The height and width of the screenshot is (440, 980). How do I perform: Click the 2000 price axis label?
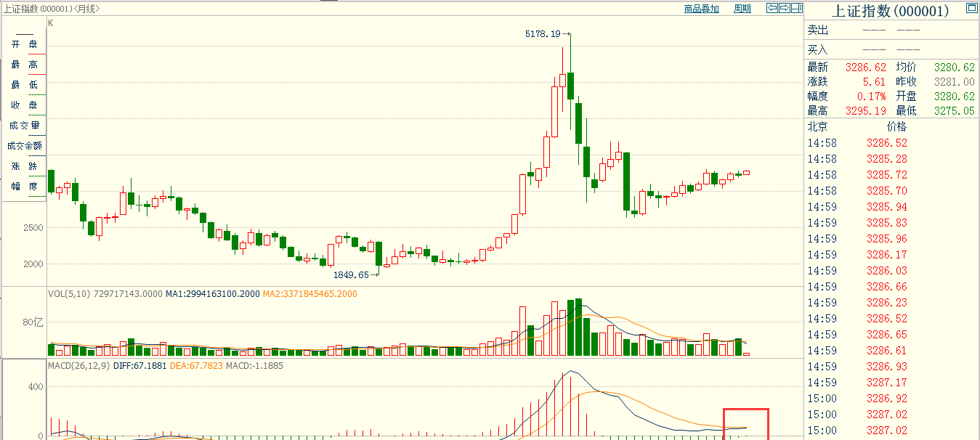[x=33, y=264]
